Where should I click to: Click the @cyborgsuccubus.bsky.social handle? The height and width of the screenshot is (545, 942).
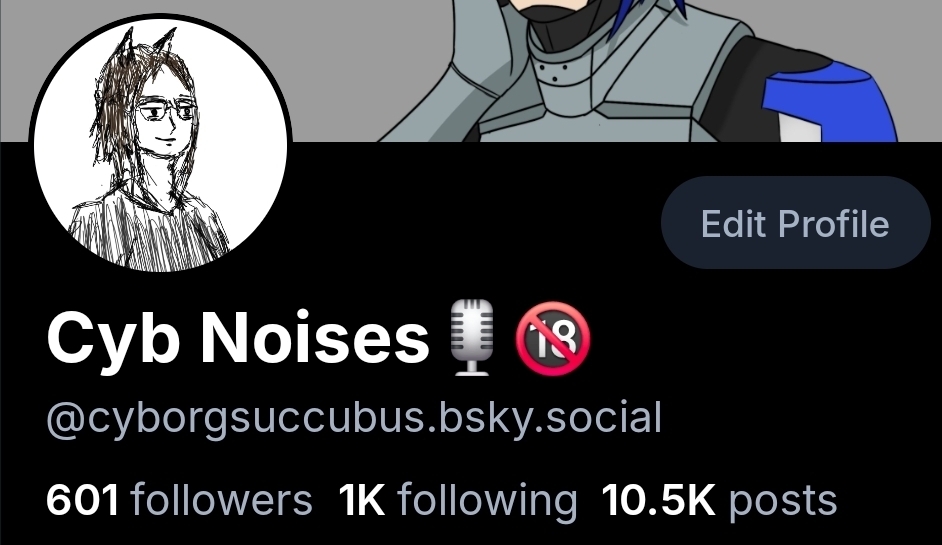354,418
